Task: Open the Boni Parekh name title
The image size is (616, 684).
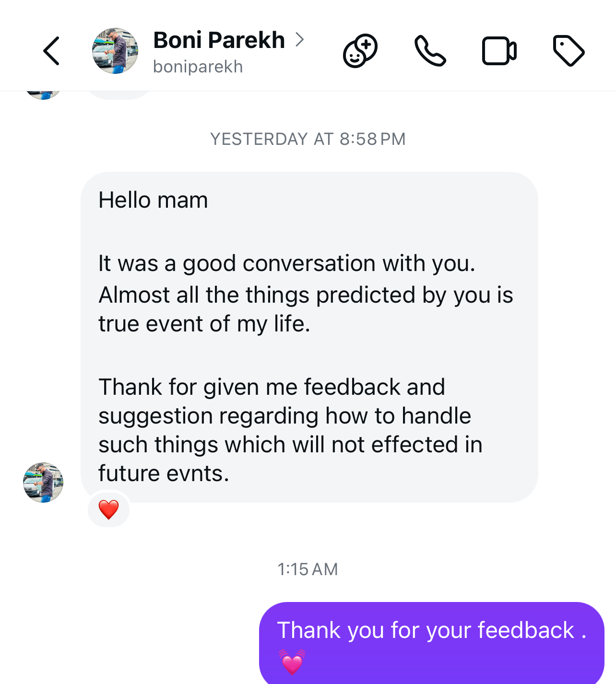Action: click(x=219, y=40)
